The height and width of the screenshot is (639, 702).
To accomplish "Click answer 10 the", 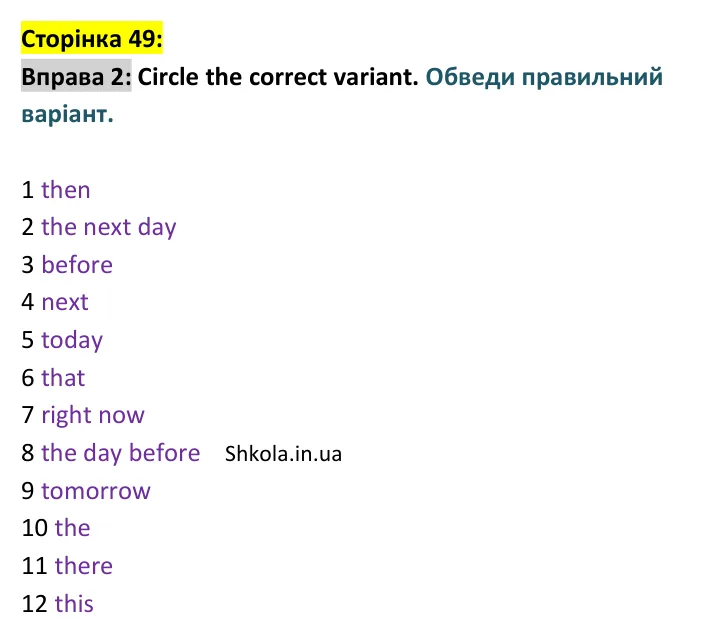I will coord(73,528).
